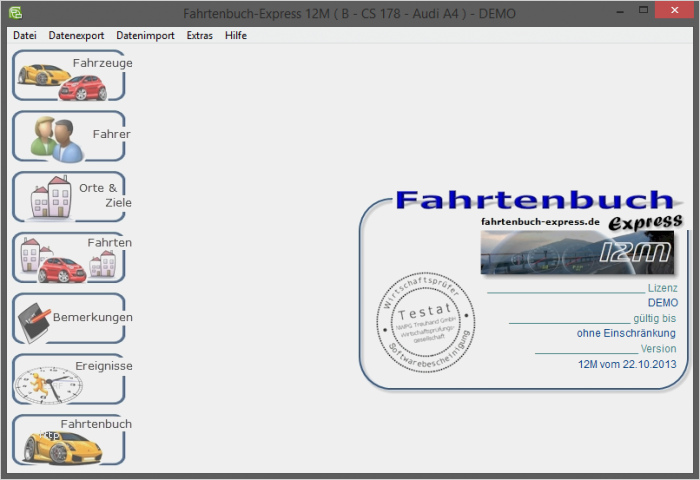
Task: Click the Version label
Action: 658,349
